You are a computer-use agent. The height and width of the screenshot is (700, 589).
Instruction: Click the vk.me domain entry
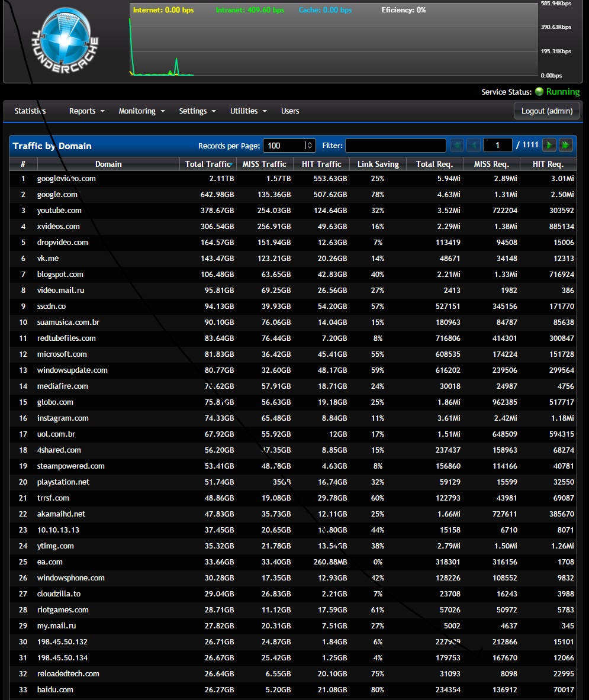coord(48,259)
